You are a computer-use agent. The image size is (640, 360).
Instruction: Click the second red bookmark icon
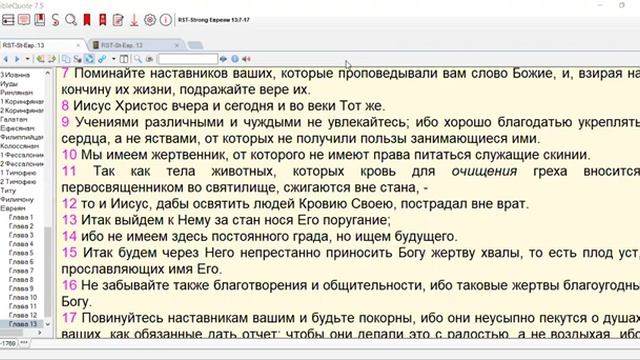coord(102,20)
